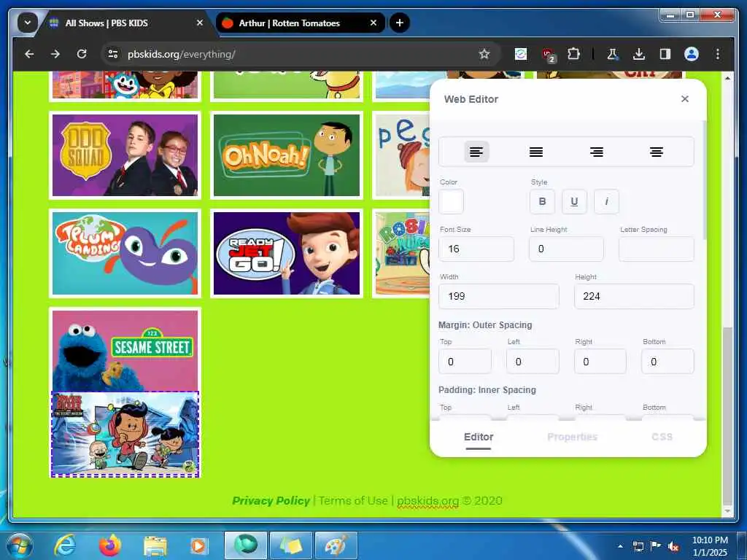Screen dimensions: 747x560
Task: Open the Chrome three-dot menu
Action: coord(718,54)
